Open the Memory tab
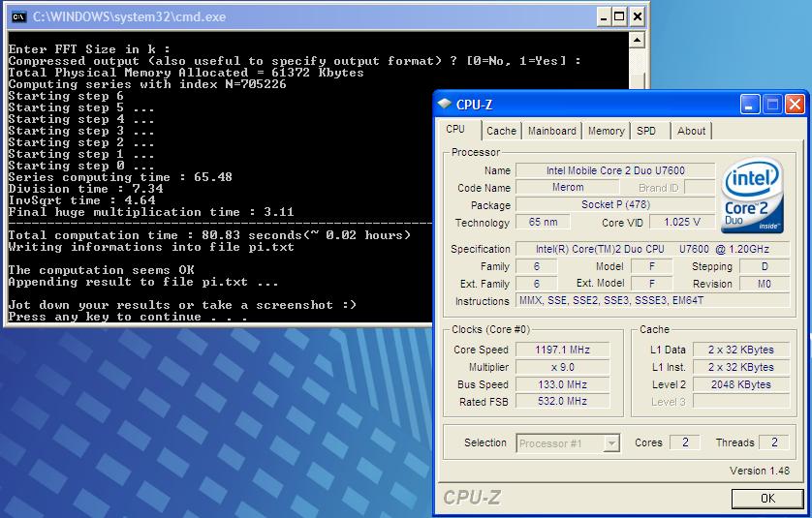 (x=606, y=131)
